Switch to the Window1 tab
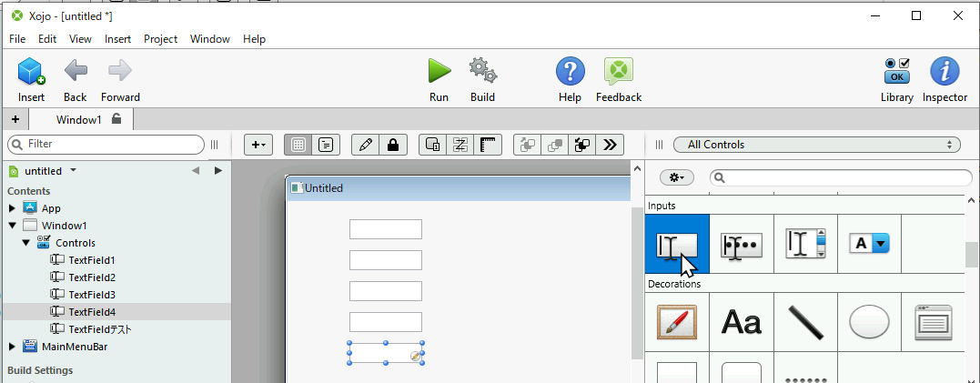The width and height of the screenshot is (980, 383). tap(81, 119)
